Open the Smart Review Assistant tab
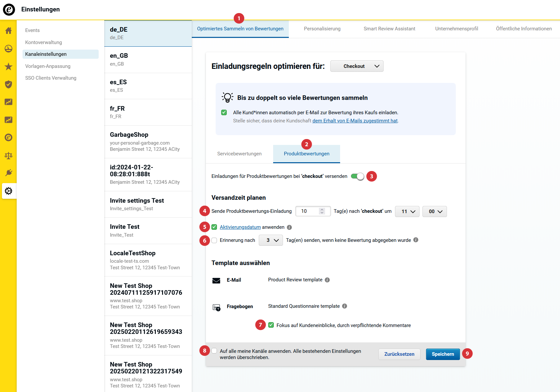The height and width of the screenshot is (392, 560). [389, 29]
